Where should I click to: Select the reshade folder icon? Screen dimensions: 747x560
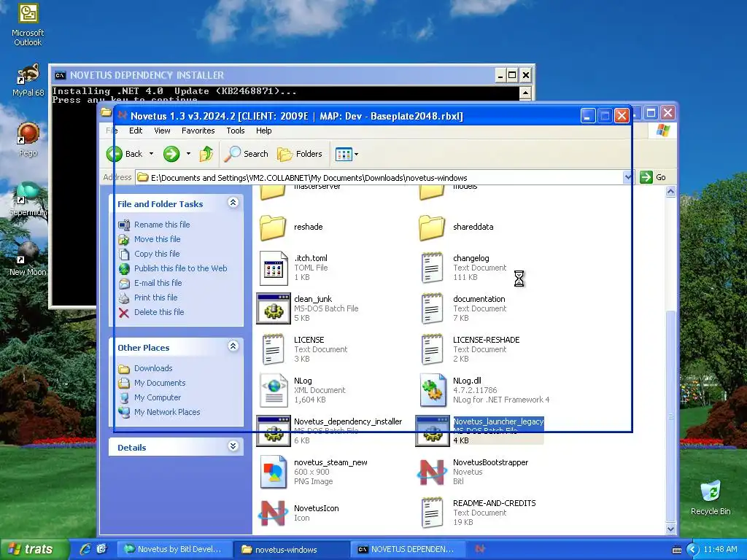(x=273, y=227)
